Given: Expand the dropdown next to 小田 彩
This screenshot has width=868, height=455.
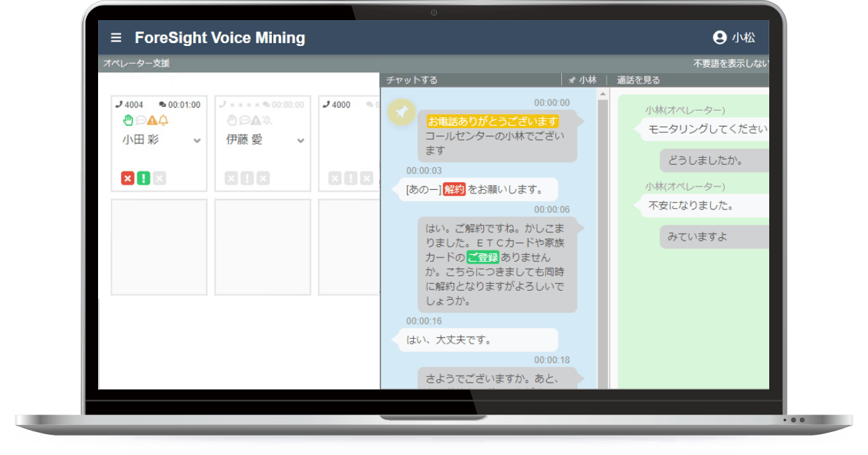Looking at the screenshot, I should coord(197,141).
